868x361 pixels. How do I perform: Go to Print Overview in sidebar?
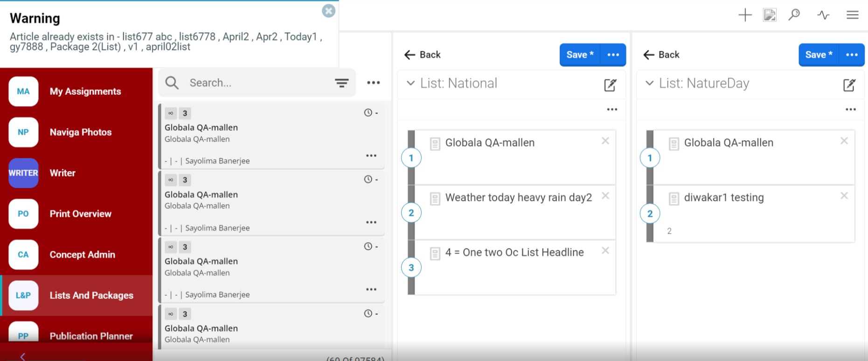pos(80,214)
